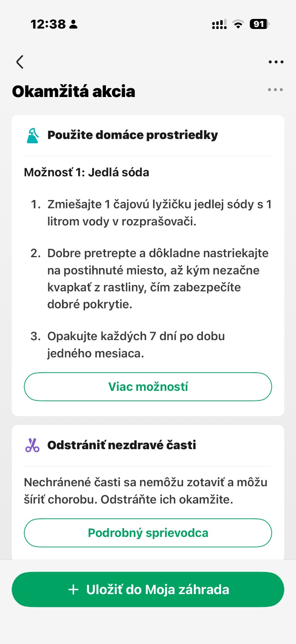Tap the Odstrániť nezdravé časti heading

122,445
